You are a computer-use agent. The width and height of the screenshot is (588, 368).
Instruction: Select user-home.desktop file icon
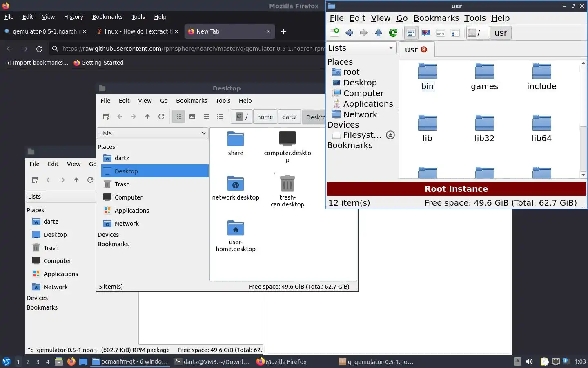click(236, 236)
